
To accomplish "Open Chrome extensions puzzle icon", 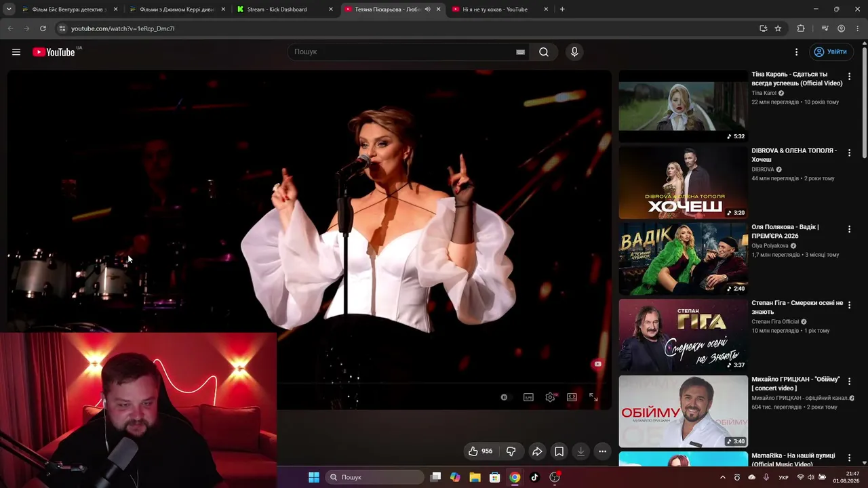I will (801, 28).
